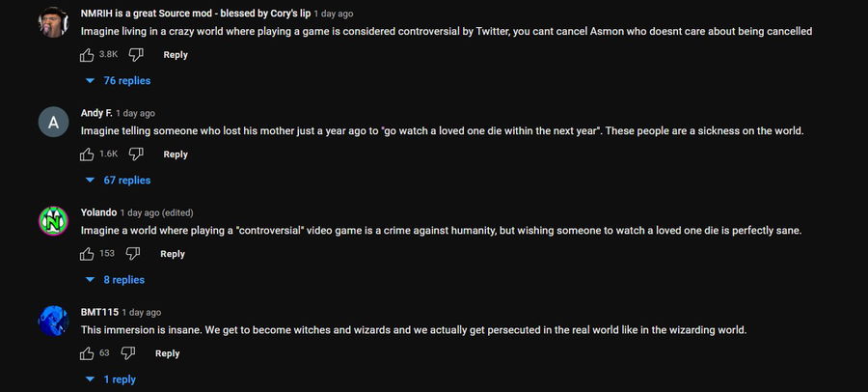The image size is (868, 392).
Task: Show the 1 reply under BMT115
Action: 112,379
